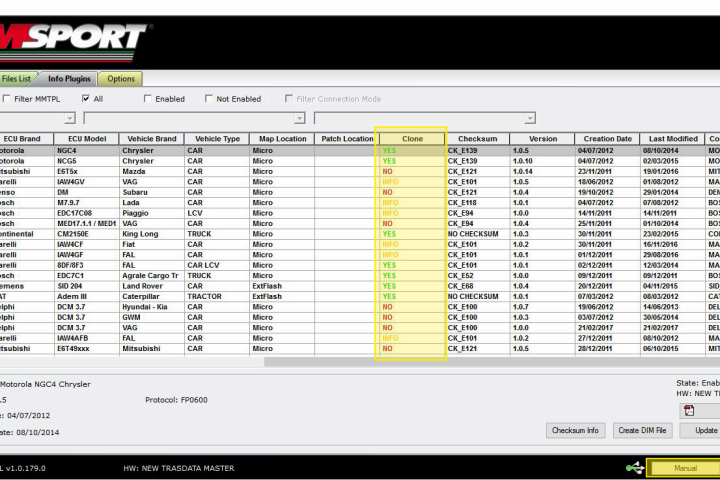
Task: Open the first filter dropdown arrow
Action: pyautogui.click(x=69, y=119)
